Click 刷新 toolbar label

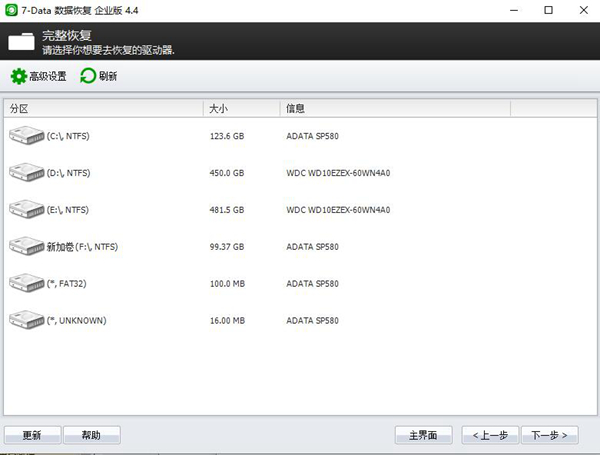(108, 76)
